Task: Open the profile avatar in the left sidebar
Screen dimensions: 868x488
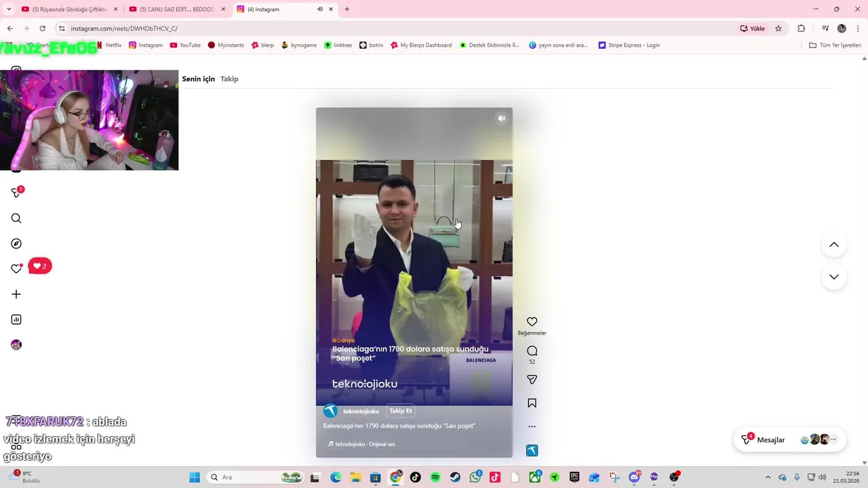Action: (x=16, y=345)
